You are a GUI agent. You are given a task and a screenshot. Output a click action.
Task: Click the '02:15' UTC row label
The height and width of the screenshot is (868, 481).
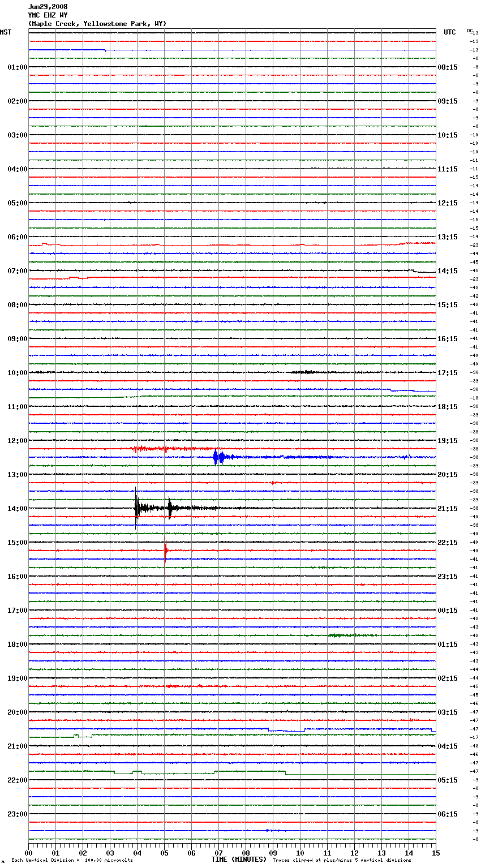coord(448,678)
